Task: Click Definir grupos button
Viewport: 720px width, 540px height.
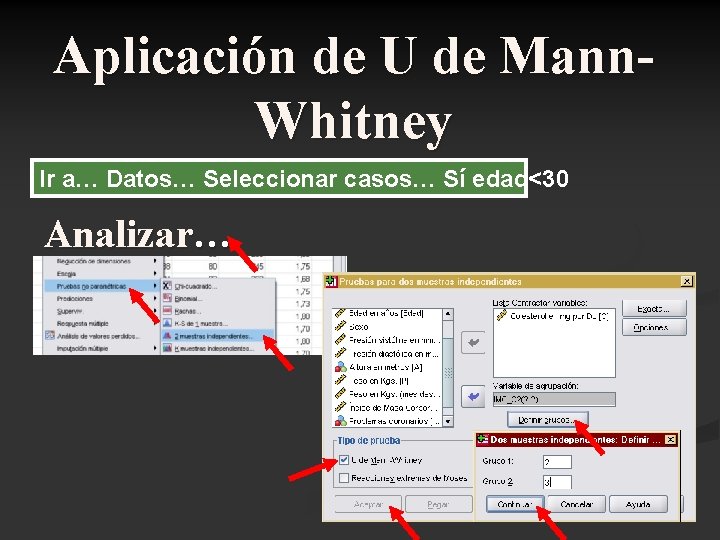Action: (547, 420)
